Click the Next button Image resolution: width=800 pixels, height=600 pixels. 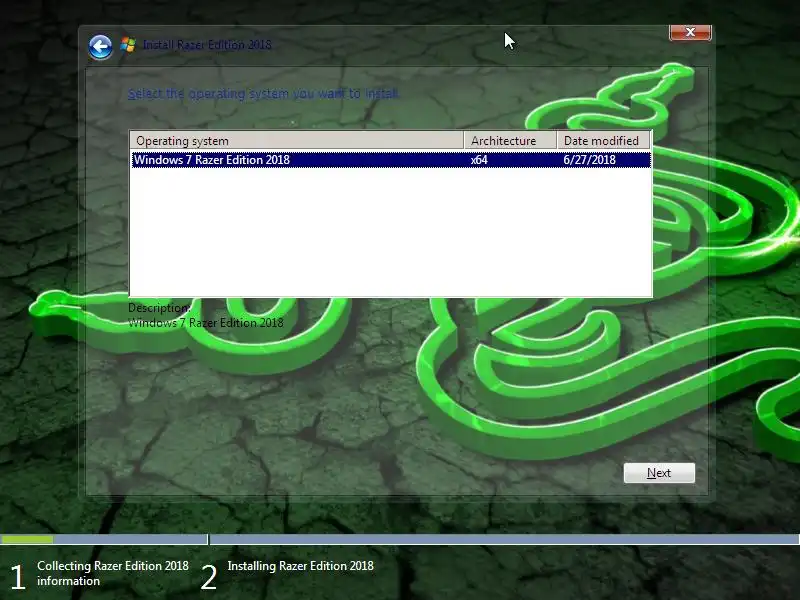click(x=659, y=473)
